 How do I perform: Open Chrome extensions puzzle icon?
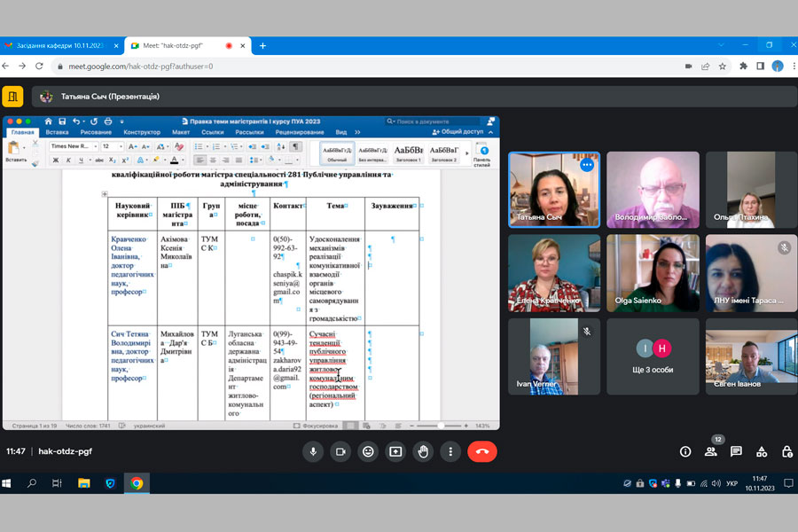tap(744, 66)
